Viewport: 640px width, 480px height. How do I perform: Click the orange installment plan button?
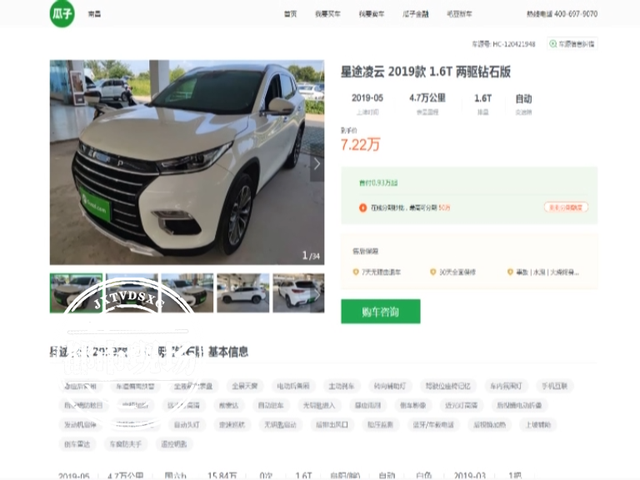566,207
